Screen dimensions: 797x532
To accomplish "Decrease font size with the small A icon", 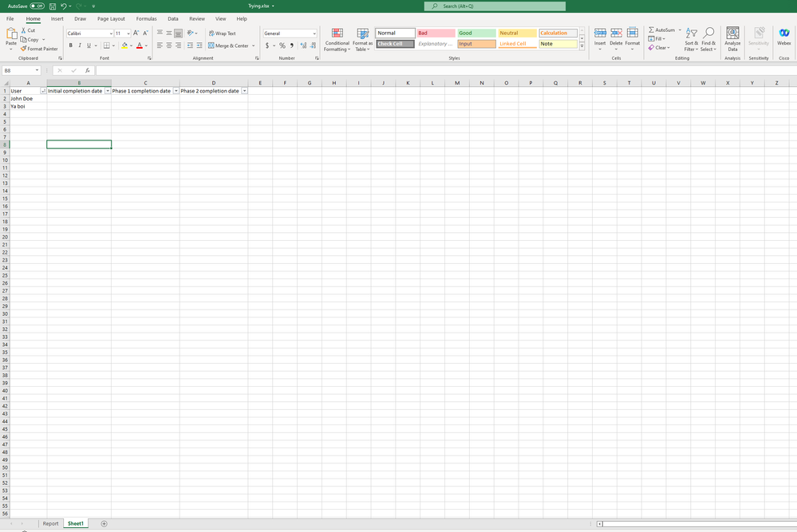I will 145,33.
